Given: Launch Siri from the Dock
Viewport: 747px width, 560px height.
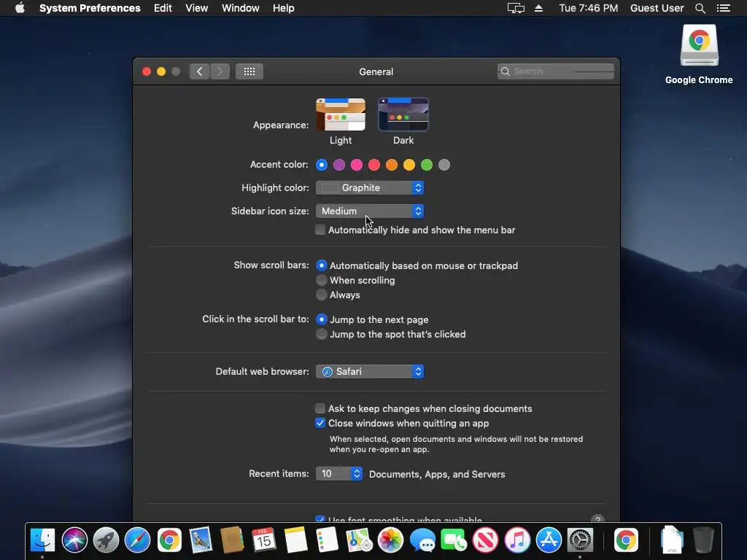Looking at the screenshot, I should tap(74, 540).
